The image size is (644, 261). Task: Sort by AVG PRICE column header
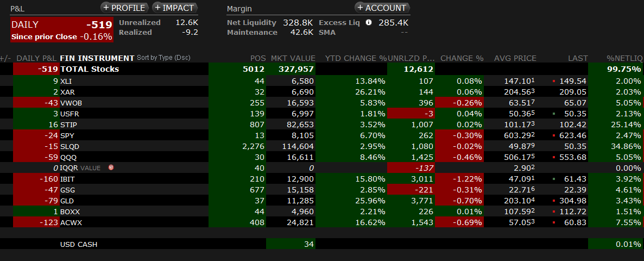[x=515, y=58]
